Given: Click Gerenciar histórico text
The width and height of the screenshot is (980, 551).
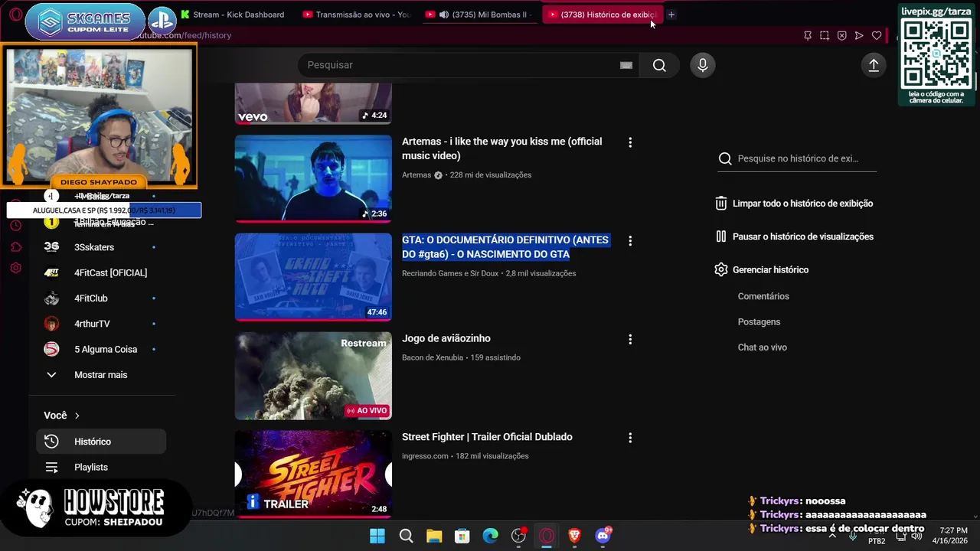Looking at the screenshot, I should (770, 269).
